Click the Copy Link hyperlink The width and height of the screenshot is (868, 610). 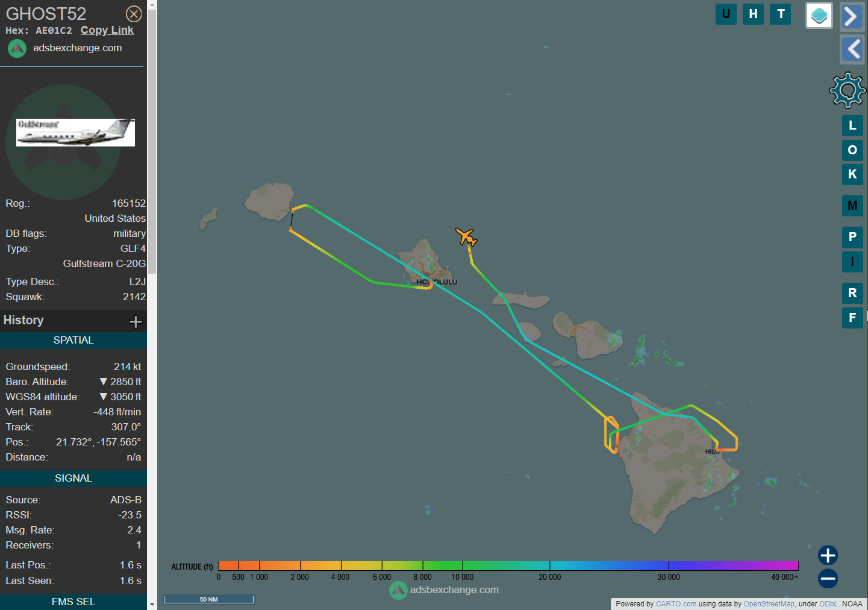point(107,30)
